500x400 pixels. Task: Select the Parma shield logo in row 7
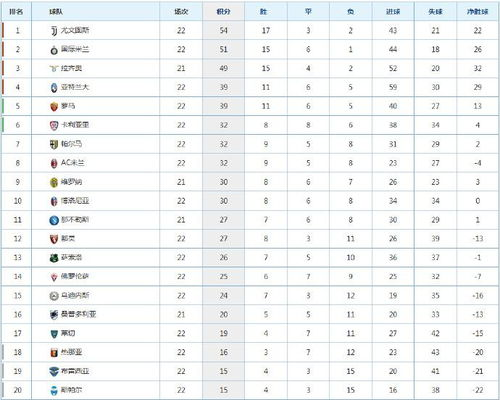(54, 144)
